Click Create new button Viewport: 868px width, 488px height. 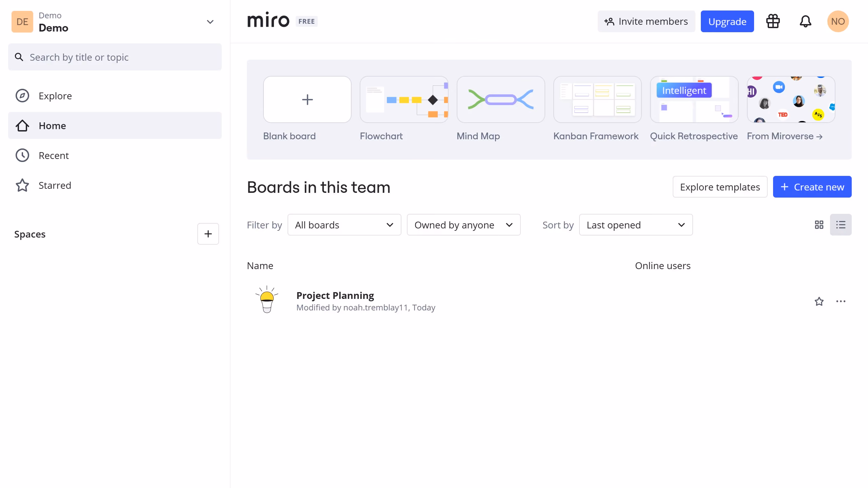[812, 187]
